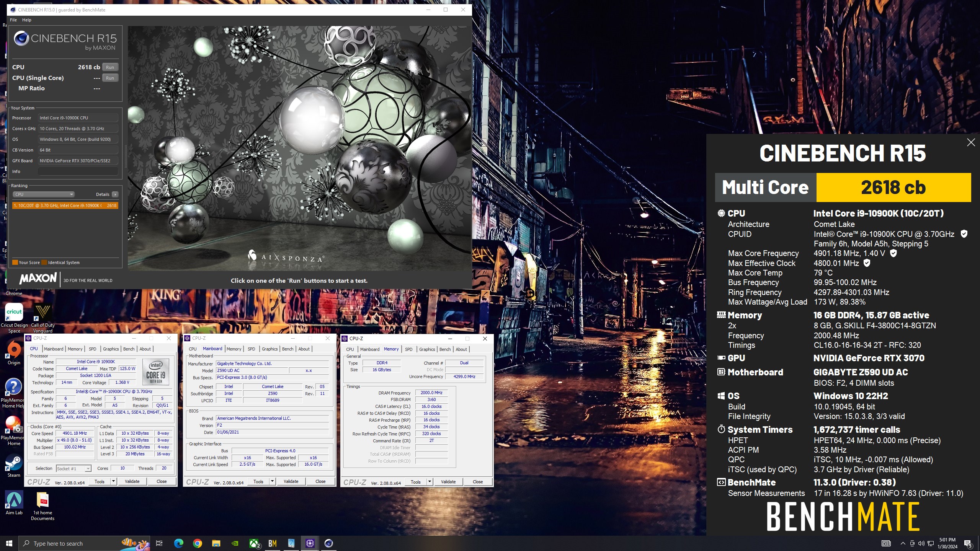The height and width of the screenshot is (551, 980).
Task: Open Steam from the desktop
Action: [x=14, y=466]
